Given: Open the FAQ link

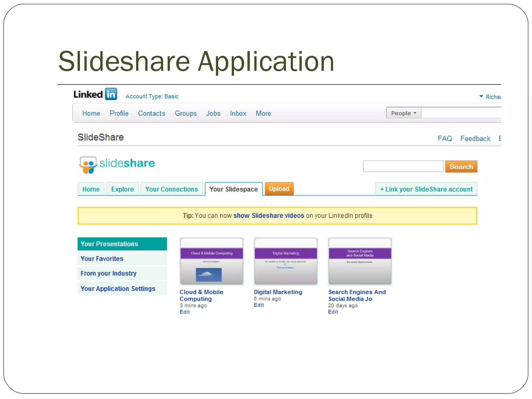Looking at the screenshot, I should (x=445, y=138).
